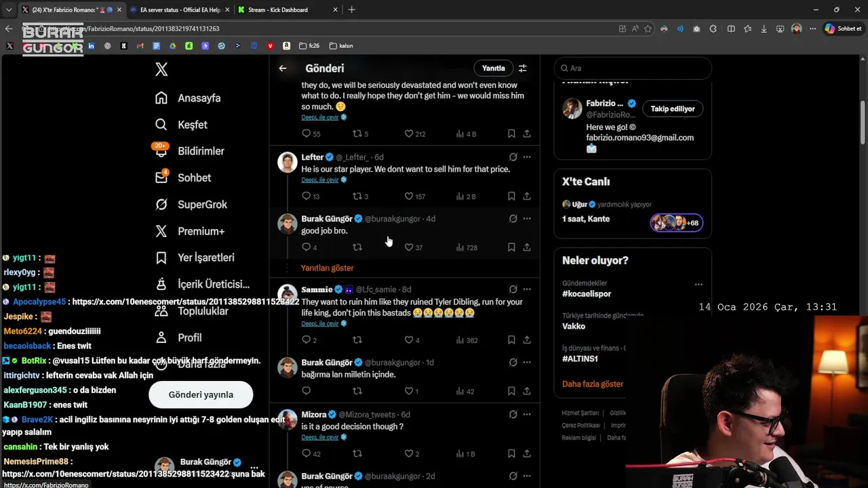Open Profil in the sidebar

[180, 338]
